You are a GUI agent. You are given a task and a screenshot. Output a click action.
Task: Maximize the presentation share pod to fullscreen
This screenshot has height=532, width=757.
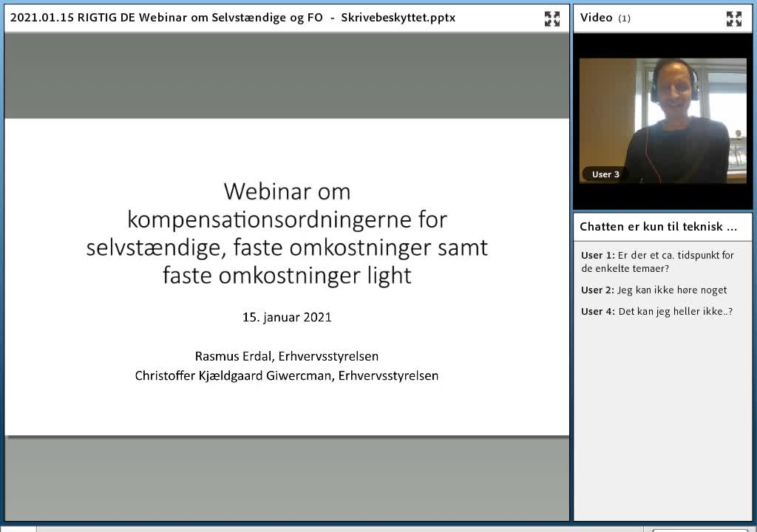pyautogui.click(x=551, y=18)
